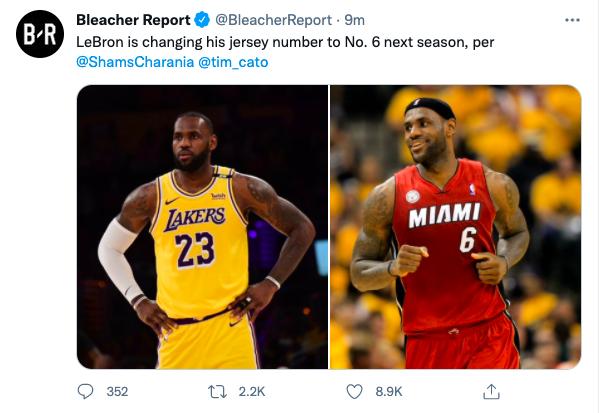Click the 352 reply count
The width and height of the screenshot is (601, 413).
coord(117,392)
